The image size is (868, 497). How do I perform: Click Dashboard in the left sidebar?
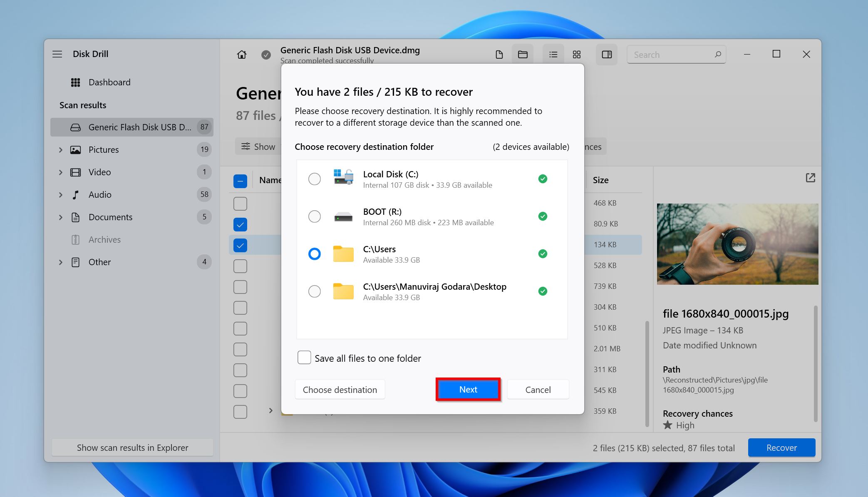pos(110,82)
